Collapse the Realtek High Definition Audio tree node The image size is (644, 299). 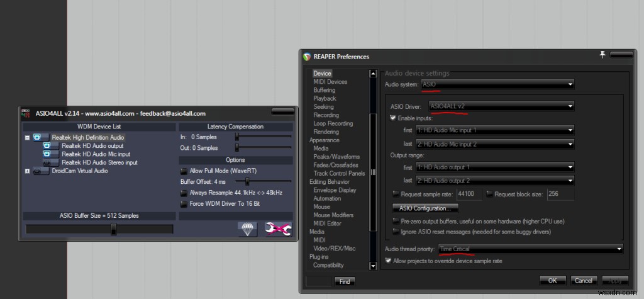point(27,138)
